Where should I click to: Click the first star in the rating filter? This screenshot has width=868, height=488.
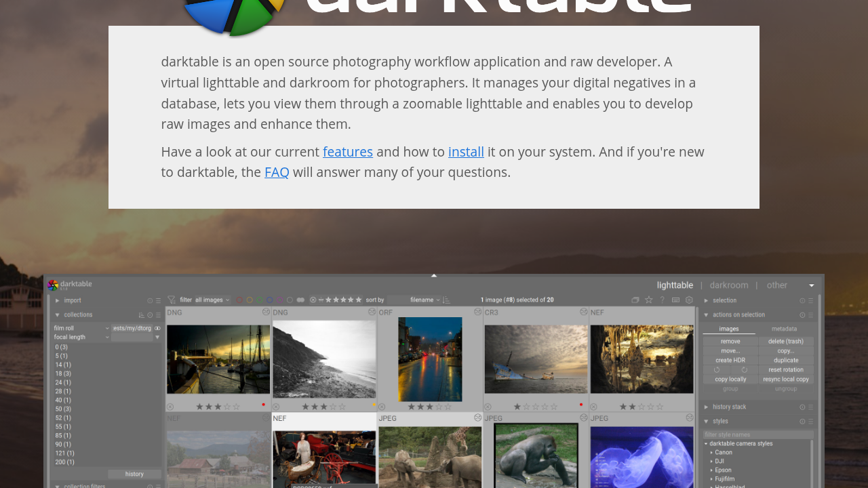pyautogui.click(x=328, y=300)
